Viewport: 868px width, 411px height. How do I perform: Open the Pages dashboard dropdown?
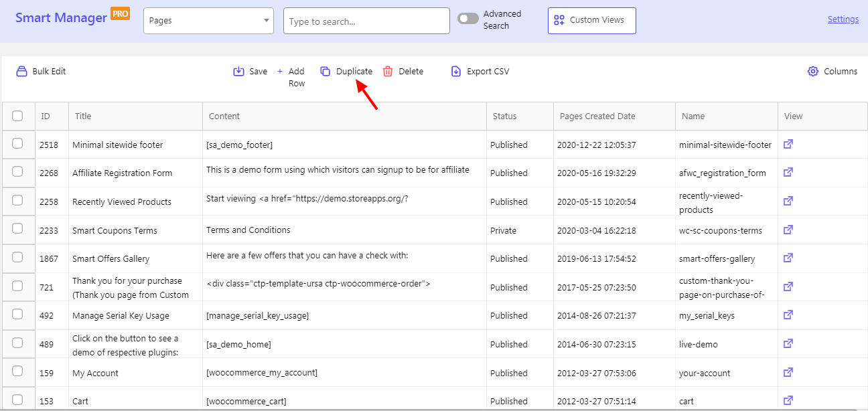pos(208,21)
